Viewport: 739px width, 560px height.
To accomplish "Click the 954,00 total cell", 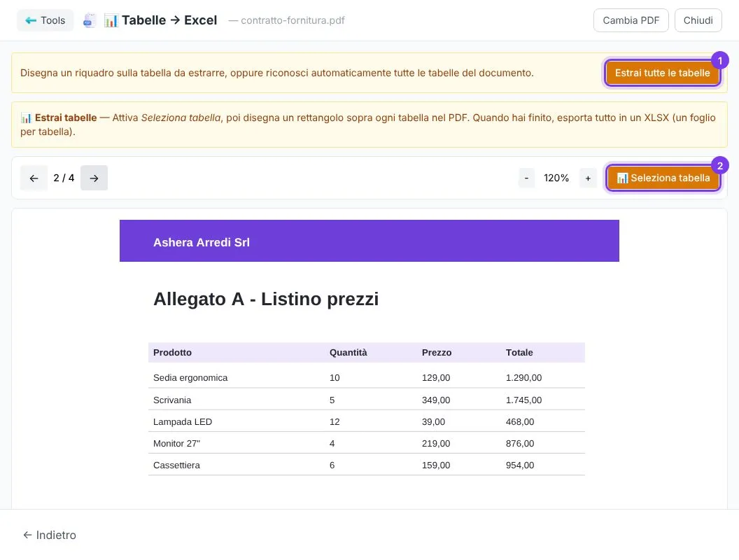I will [520, 465].
